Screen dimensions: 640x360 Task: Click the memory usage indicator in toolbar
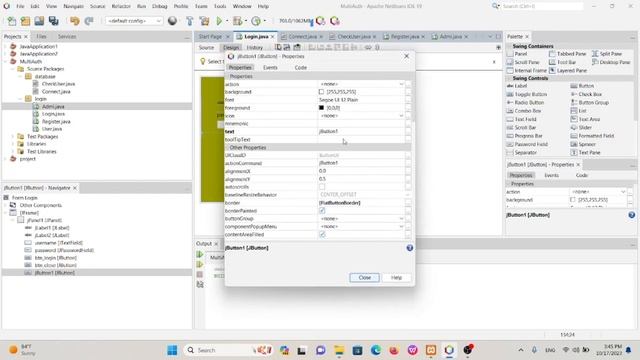pos(295,21)
